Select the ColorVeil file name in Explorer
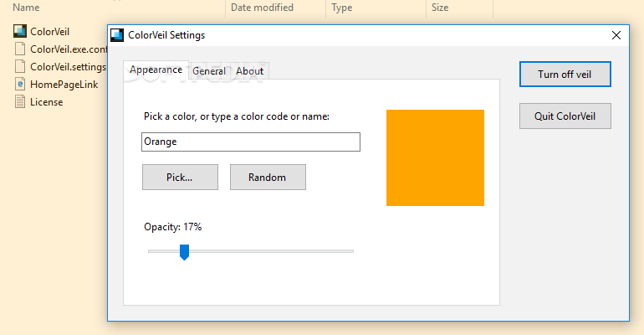Screen dimensions: 644x335 tap(49, 31)
